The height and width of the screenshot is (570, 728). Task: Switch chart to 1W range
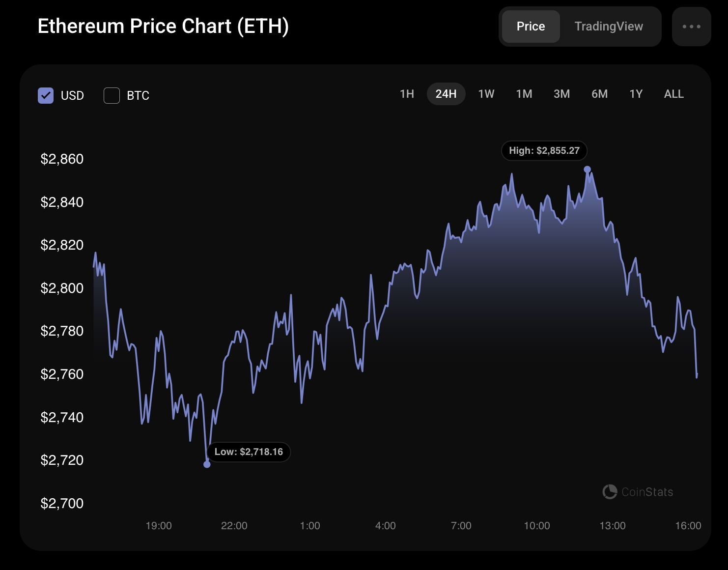486,94
